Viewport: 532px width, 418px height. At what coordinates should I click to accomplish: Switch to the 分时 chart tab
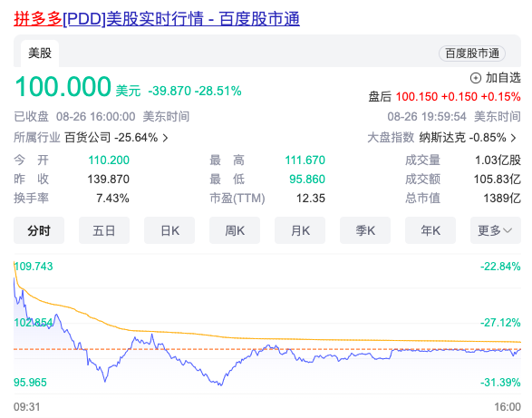[x=39, y=230]
